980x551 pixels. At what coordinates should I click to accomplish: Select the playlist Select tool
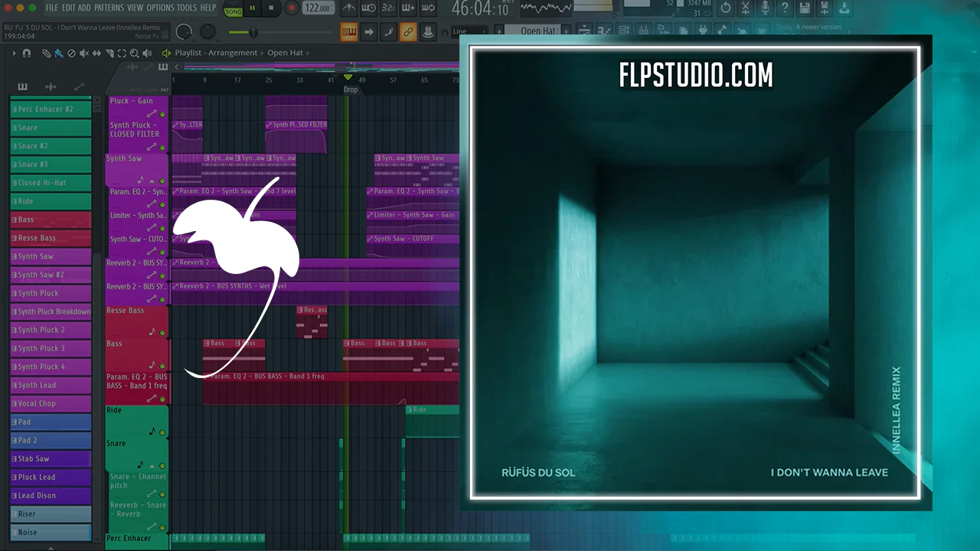122,54
